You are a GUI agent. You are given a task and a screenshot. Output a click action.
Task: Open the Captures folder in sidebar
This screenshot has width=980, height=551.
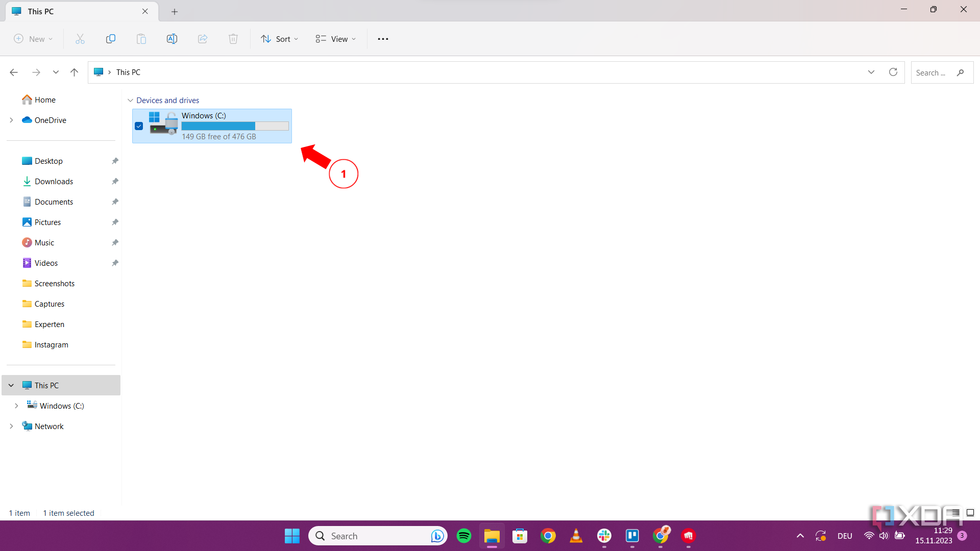tap(49, 304)
